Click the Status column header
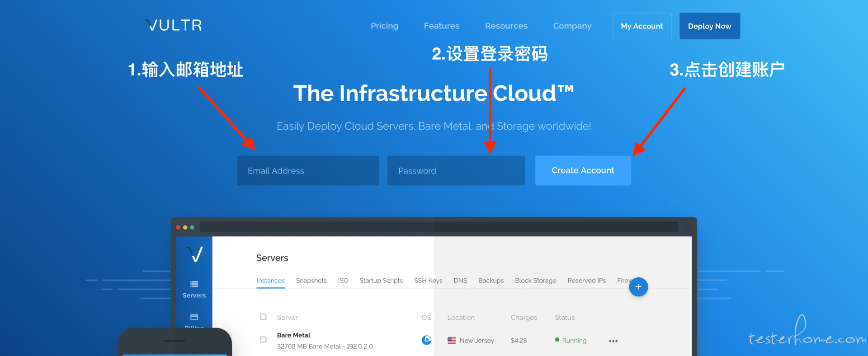Viewport: 868px width, 356px height. tap(565, 318)
